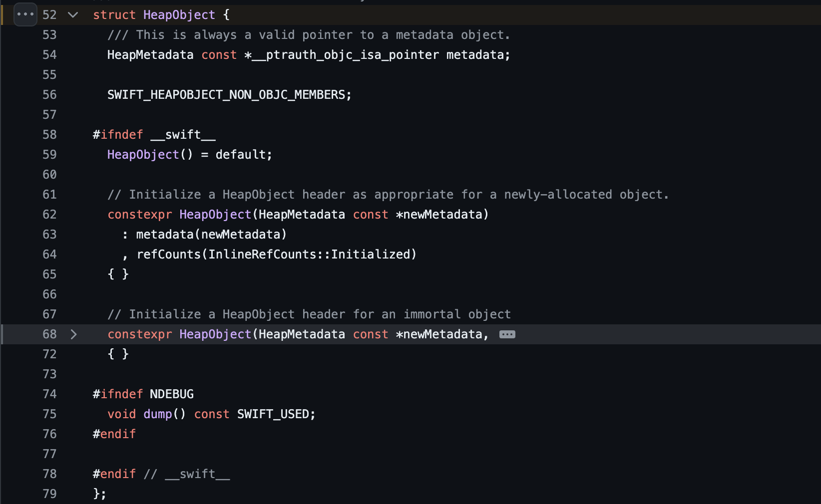Click the comment about immortal object
Image resolution: width=821 pixels, height=504 pixels.
point(309,314)
